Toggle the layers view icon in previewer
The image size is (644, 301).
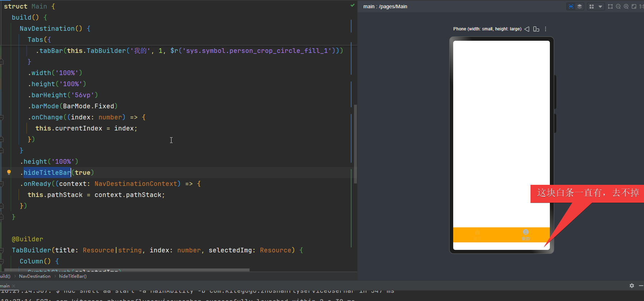click(x=580, y=6)
